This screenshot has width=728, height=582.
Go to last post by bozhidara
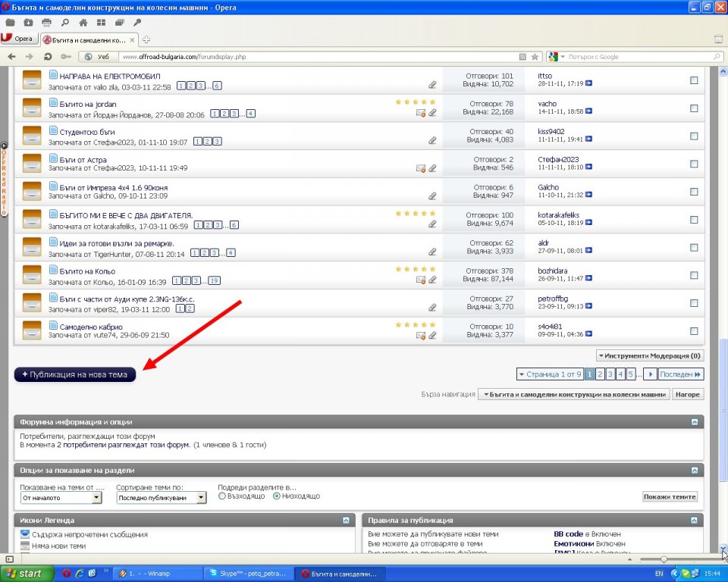(x=588, y=278)
